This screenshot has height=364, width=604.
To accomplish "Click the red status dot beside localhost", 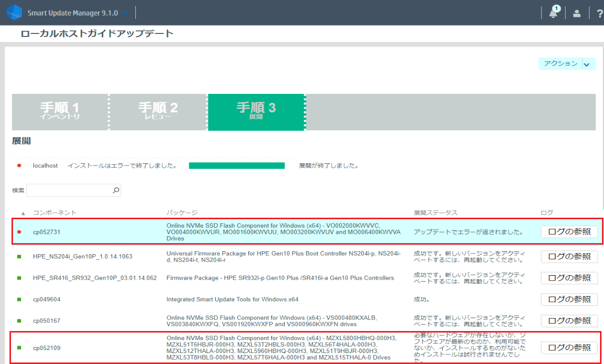I will [x=19, y=165].
